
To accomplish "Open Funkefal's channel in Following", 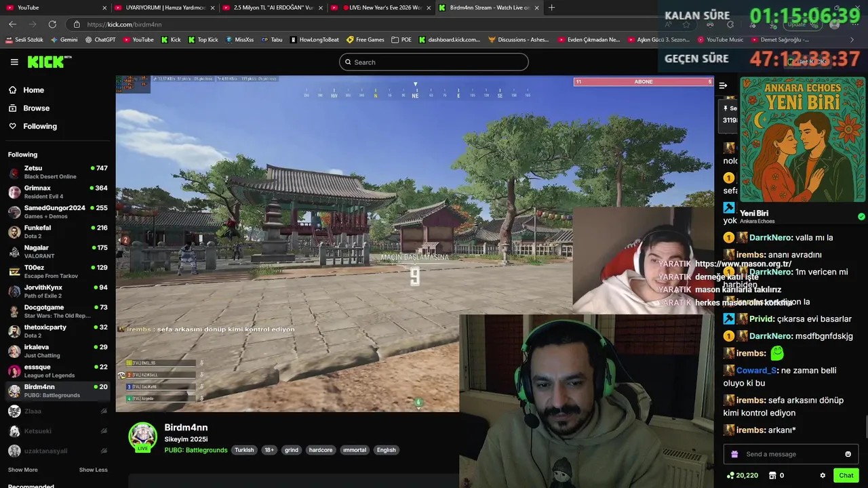I will tap(58, 232).
